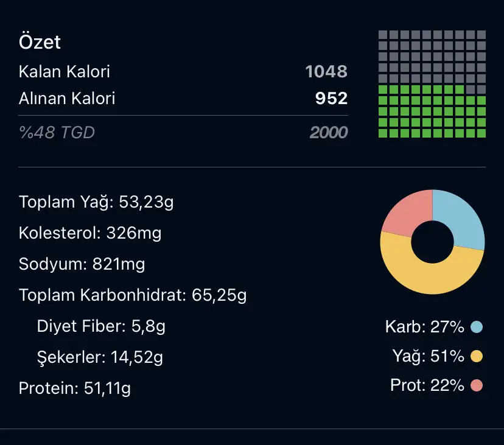This screenshot has width=504, height=445.
Task: Click the Protein 51,11g row
Action: (75, 388)
